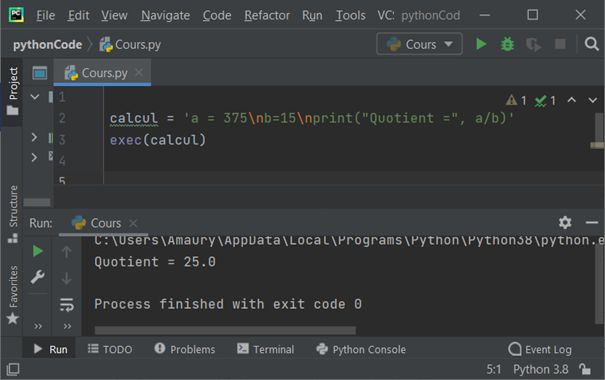
Task: Expand more actions under the wrench icon
Action: pos(38,326)
